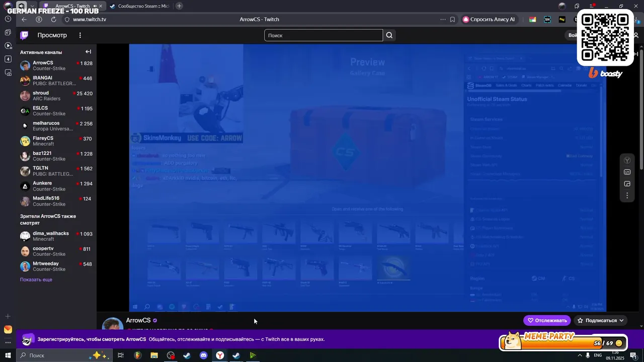
Task: Click the stream video player
Action: 367,177
